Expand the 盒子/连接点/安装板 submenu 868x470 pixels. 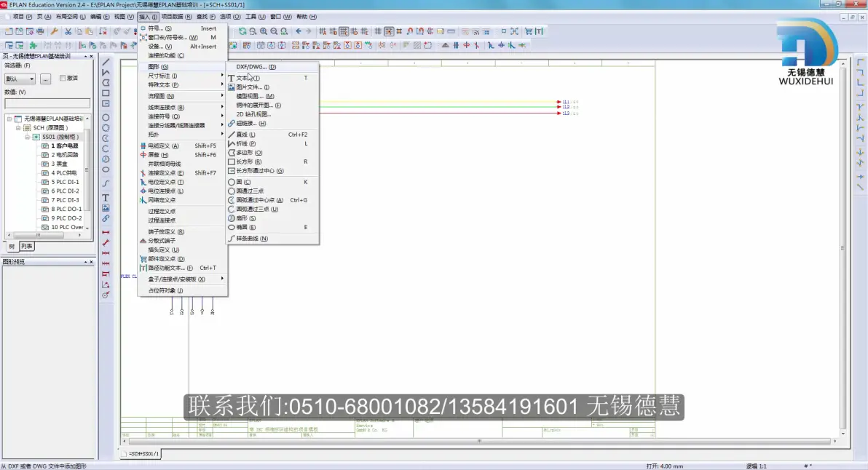click(183, 279)
